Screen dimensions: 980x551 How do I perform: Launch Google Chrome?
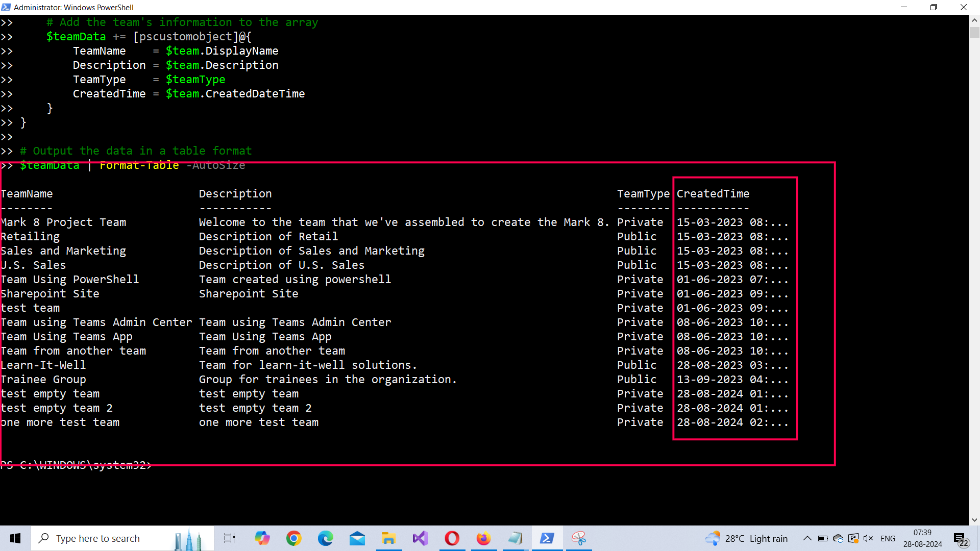293,538
